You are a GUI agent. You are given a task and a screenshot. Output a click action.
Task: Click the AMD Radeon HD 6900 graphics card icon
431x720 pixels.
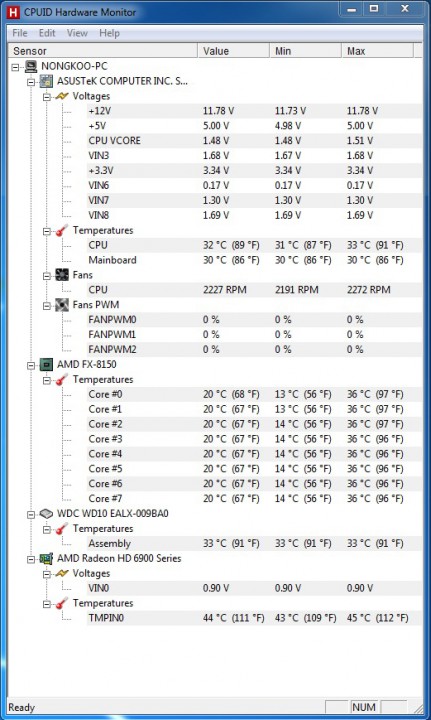pos(46,558)
